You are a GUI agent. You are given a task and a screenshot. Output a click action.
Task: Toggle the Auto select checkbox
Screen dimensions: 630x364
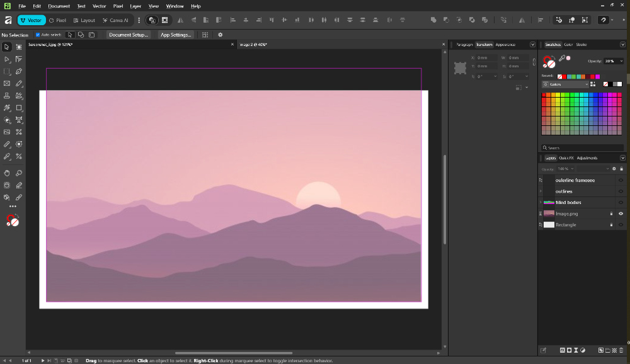point(38,35)
